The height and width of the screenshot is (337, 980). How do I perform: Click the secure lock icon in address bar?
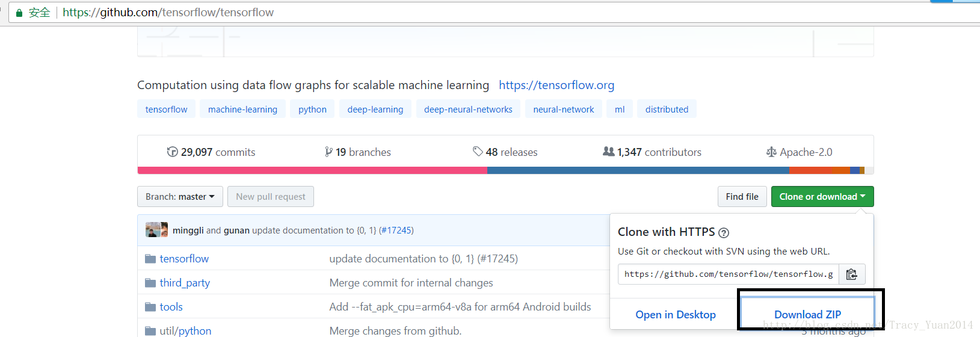[x=19, y=13]
